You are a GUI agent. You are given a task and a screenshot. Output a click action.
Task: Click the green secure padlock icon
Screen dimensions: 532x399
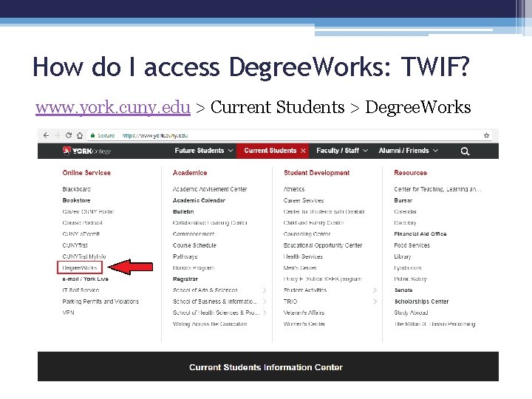point(92,135)
